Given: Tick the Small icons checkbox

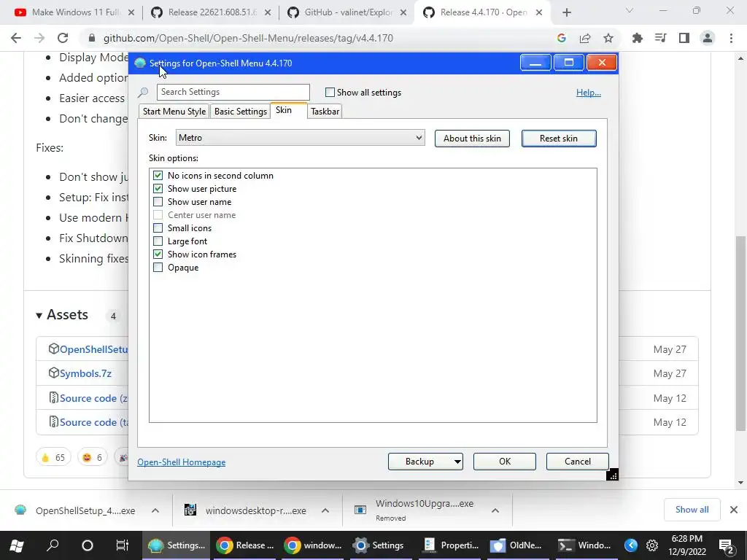Looking at the screenshot, I should click(x=158, y=228).
